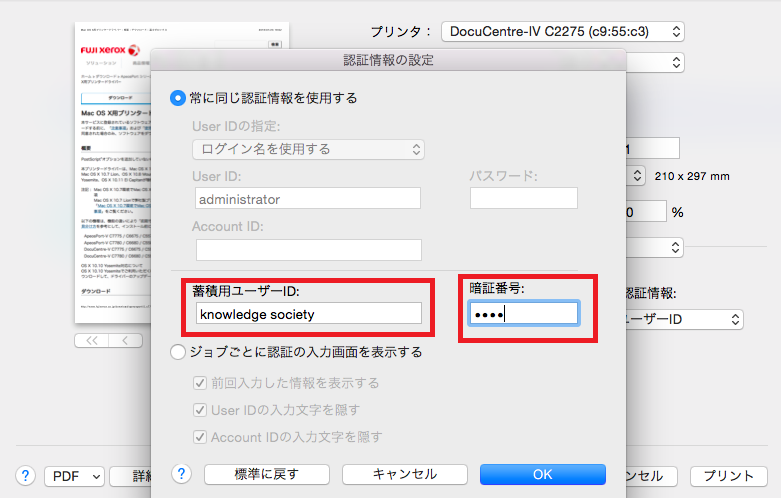Viewport: 781px width, 498px height.
Task: Click the OK button
Action: [542, 474]
